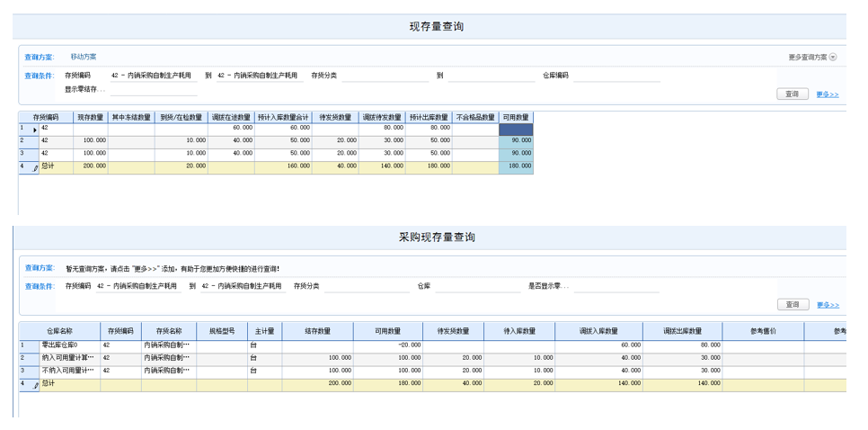
Task: Click 可用数量 header in 现存量查询 table
Action: tap(516, 118)
